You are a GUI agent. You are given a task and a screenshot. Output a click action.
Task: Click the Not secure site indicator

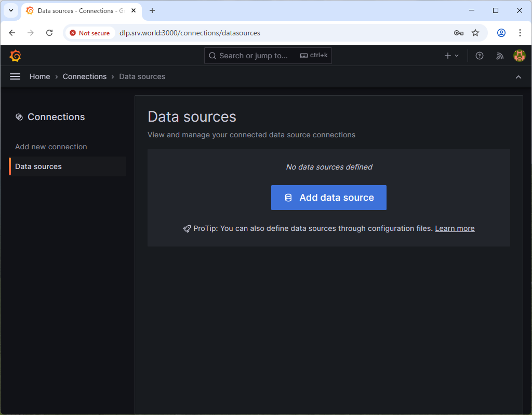[90, 33]
